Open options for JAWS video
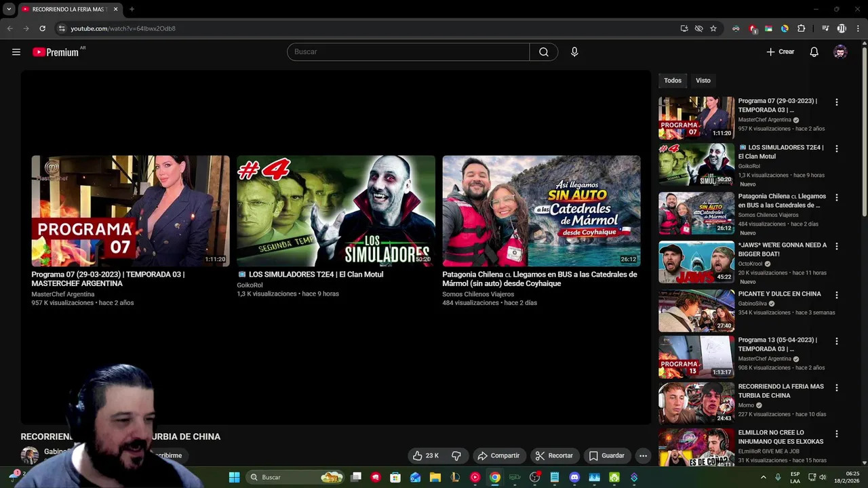This screenshot has height=488, width=868. 836,246
